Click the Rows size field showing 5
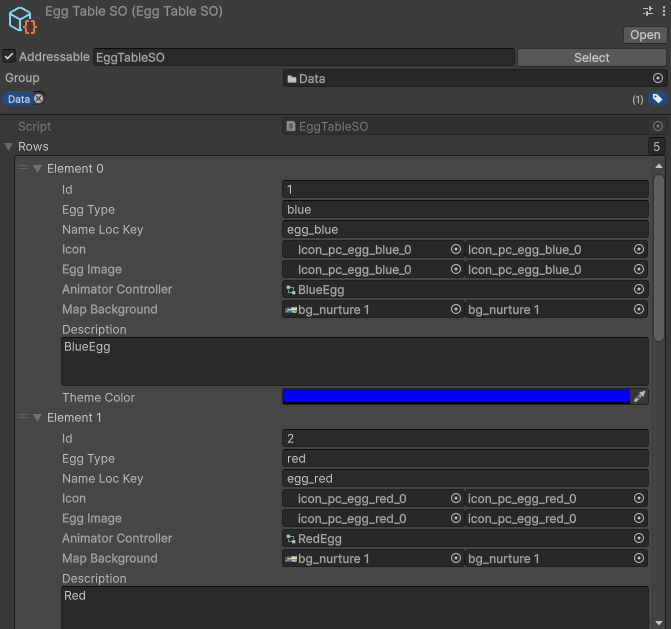 pyautogui.click(x=657, y=147)
